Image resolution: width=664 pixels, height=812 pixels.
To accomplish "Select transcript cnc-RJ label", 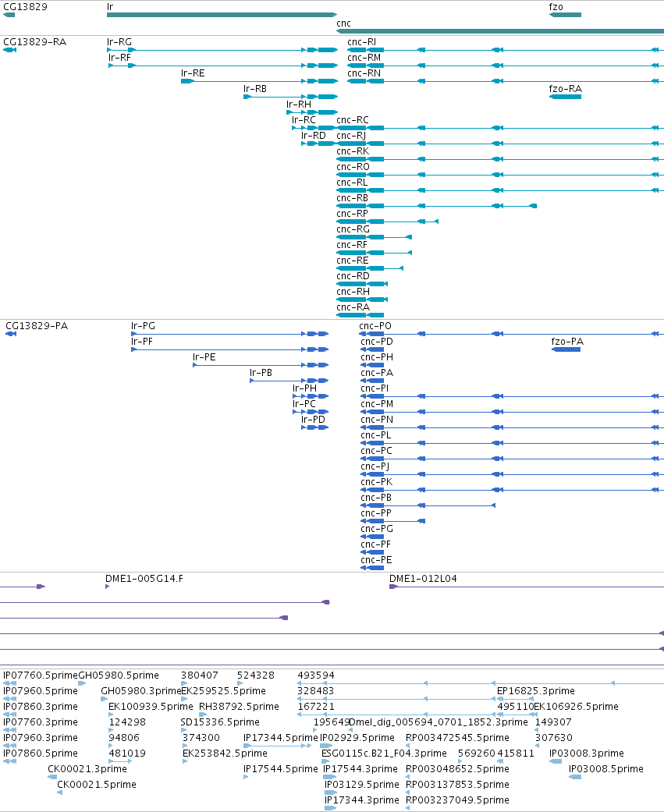I will pyautogui.click(x=351, y=135).
